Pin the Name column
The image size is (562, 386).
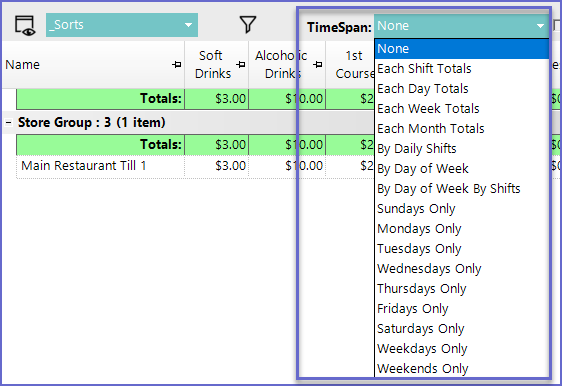[176, 65]
